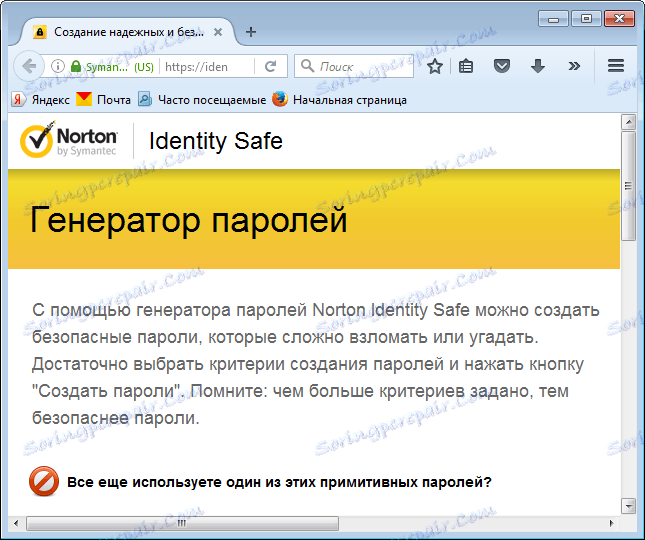The image size is (645, 540).
Task: Expand more toolbar tools chevron
Action: [574, 66]
